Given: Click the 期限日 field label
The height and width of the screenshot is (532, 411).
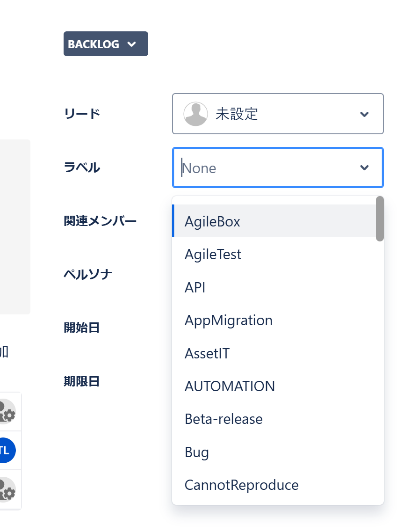Looking at the screenshot, I should 82,382.
